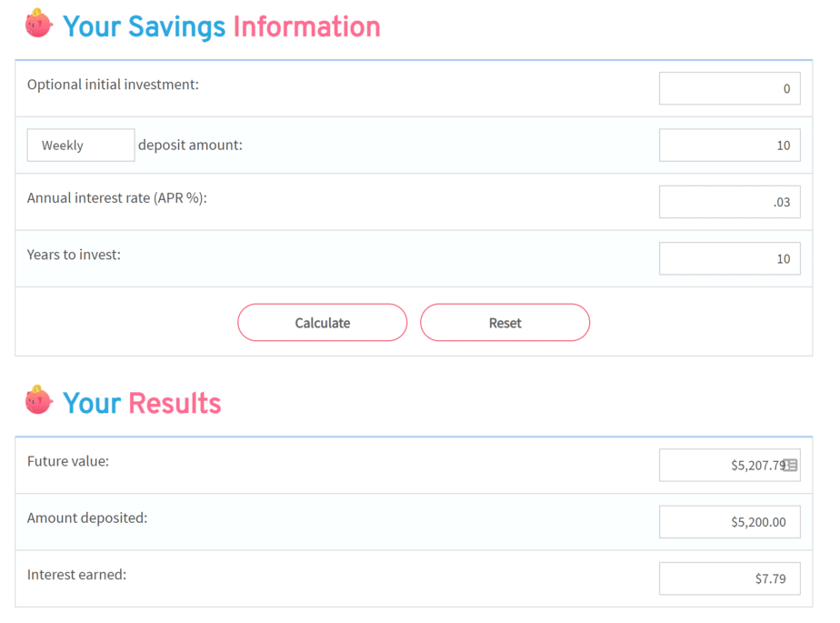Click the 'Annual interest rate (APR %):' label

[x=116, y=198]
